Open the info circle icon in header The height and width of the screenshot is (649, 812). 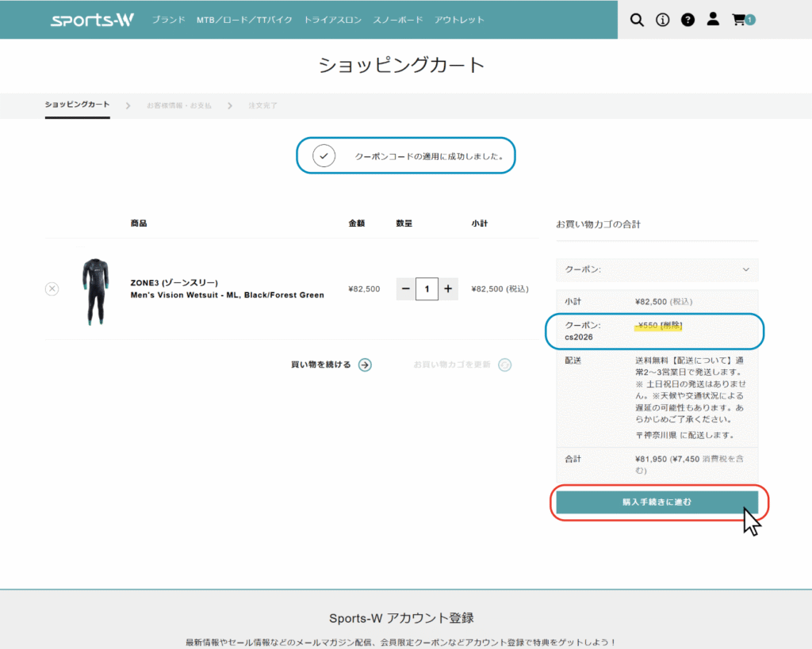click(x=662, y=20)
